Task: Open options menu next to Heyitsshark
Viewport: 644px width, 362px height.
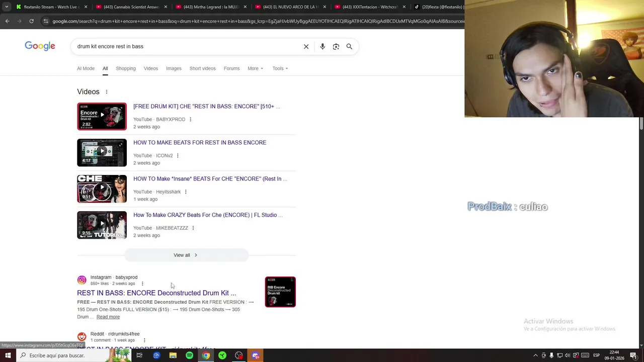Action: click(186, 192)
